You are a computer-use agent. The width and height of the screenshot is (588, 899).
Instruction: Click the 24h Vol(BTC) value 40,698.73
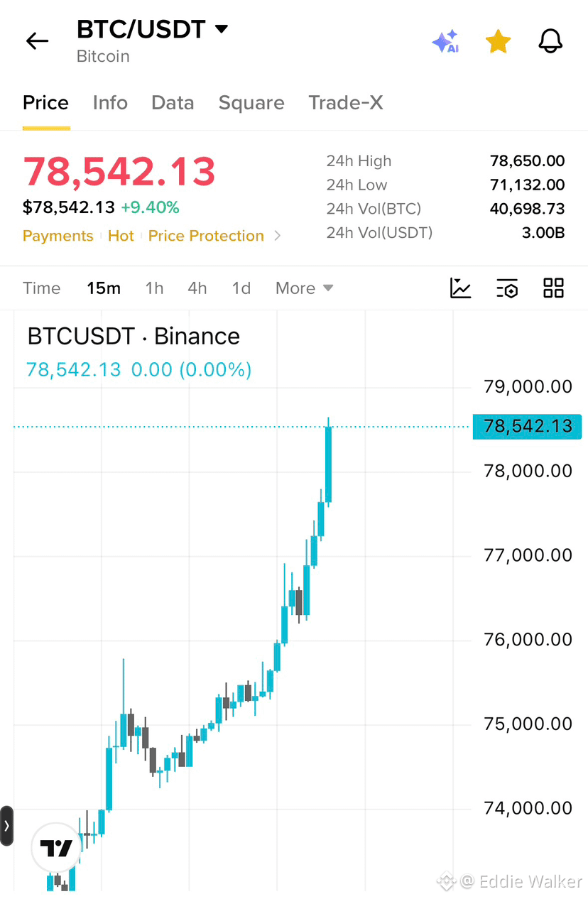528,209
